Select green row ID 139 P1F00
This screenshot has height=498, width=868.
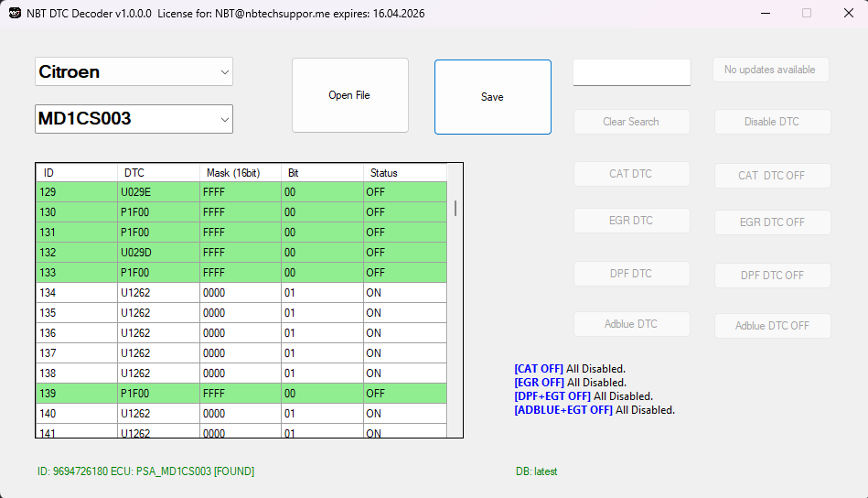tap(241, 394)
